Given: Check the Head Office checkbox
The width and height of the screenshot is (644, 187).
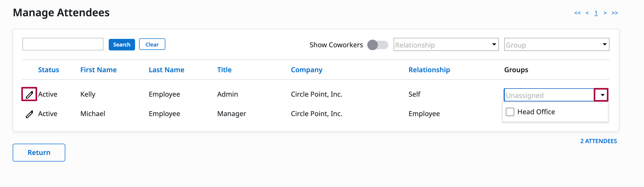Looking at the screenshot, I should [x=510, y=112].
